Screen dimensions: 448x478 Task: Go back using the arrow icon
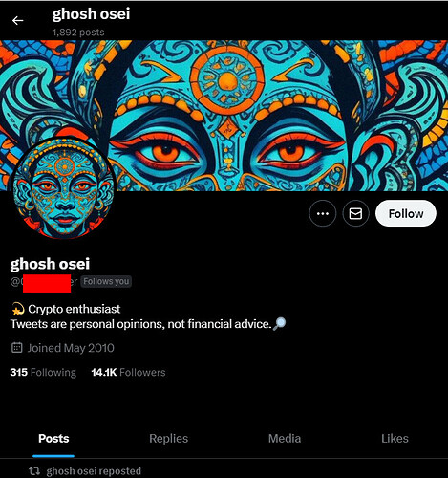pyautogui.click(x=18, y=21)
